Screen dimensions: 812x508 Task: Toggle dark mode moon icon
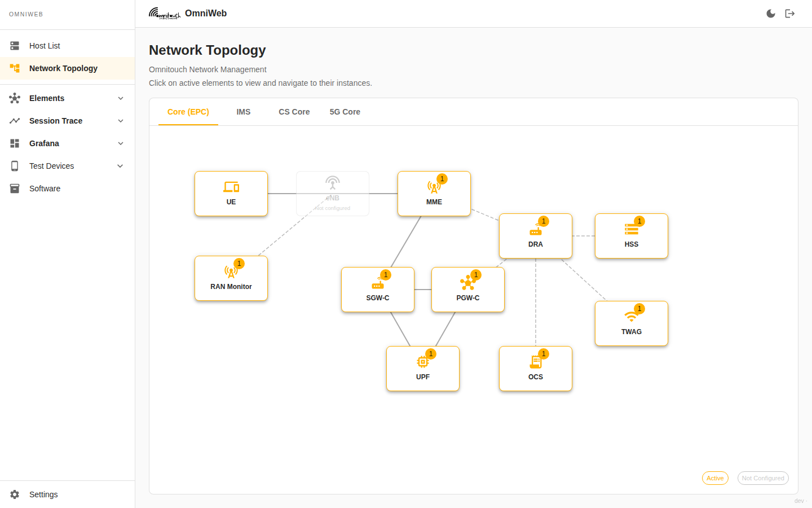(771, 14)
